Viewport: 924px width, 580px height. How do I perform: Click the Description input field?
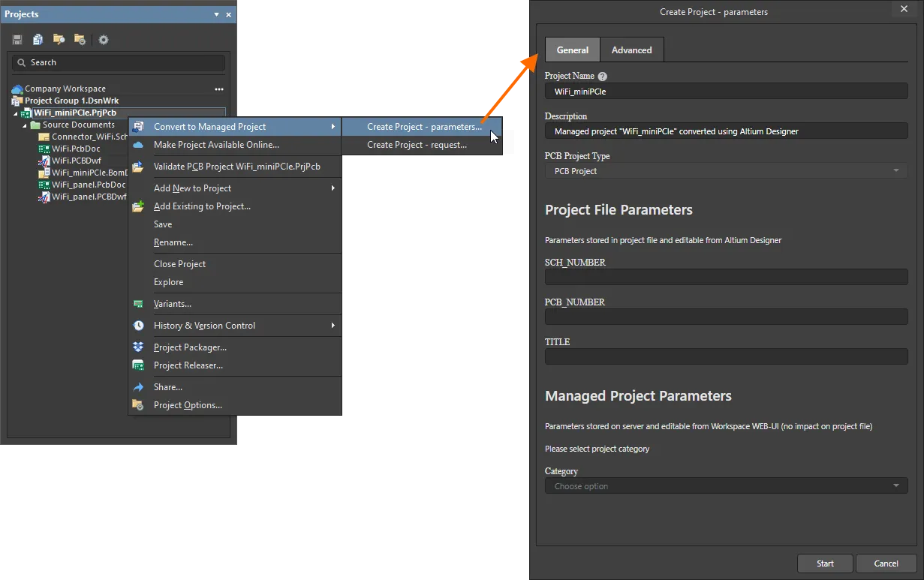(x=727, y=131)
